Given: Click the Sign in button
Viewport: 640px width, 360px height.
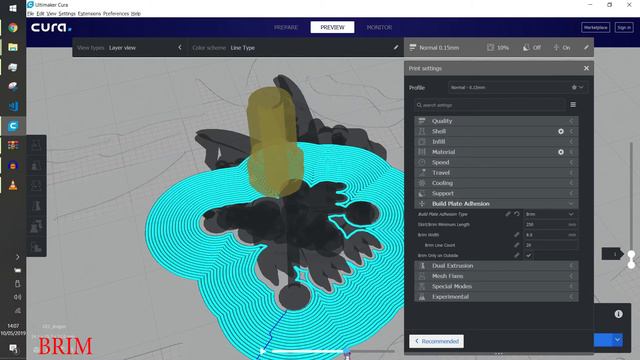Looking at the screenshot, I should [624, 27].
